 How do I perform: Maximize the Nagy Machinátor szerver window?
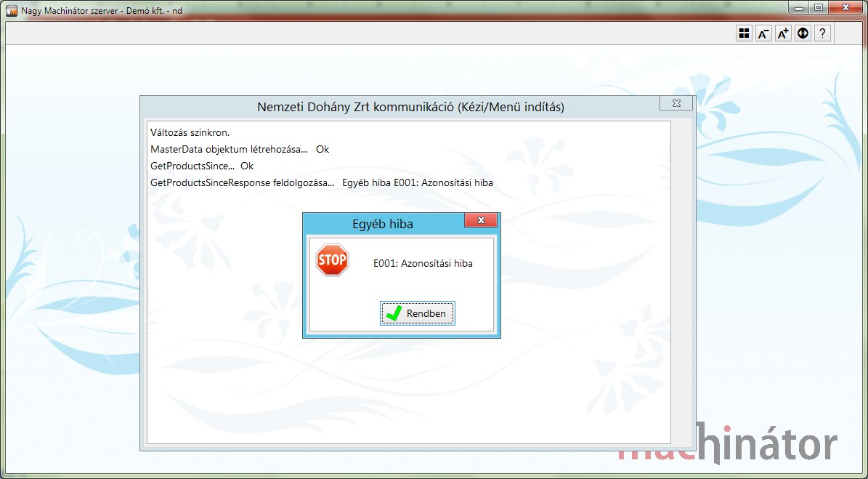818,8
